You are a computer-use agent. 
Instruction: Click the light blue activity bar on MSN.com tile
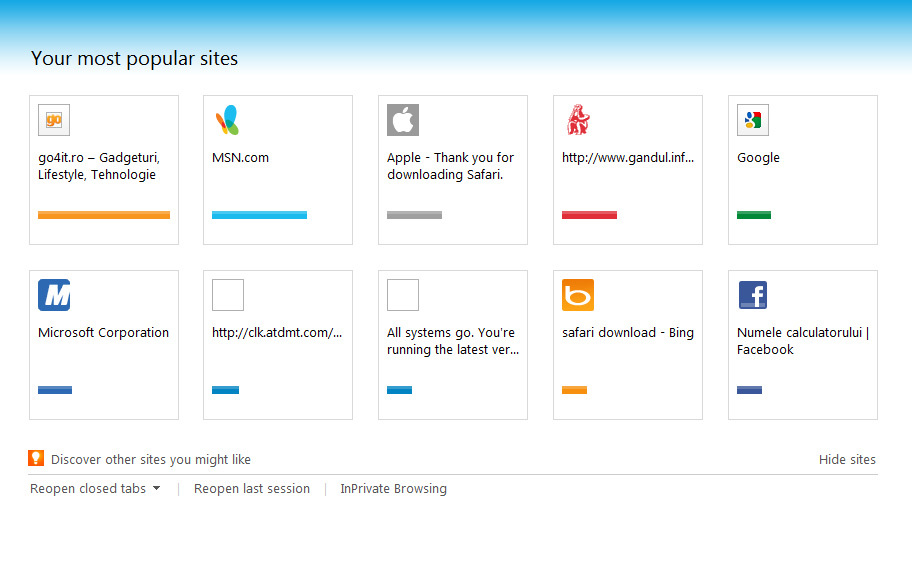click(259, 215)
